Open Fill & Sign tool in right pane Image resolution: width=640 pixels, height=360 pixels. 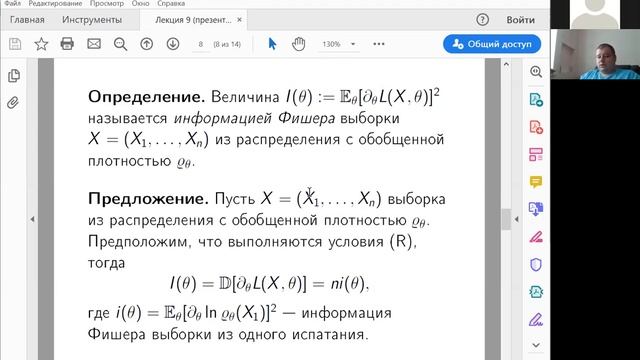click(536, 237)
